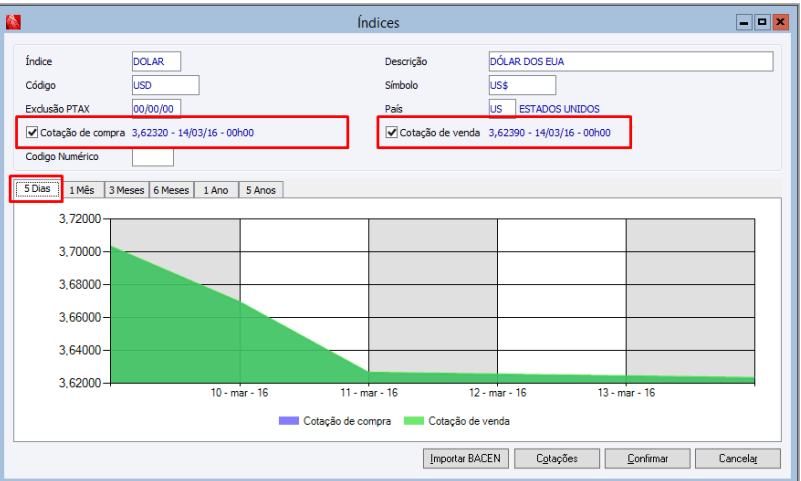Open the 5 Anos tab
The width and height of the screenshot is (801, 481).
coord(261,190)
